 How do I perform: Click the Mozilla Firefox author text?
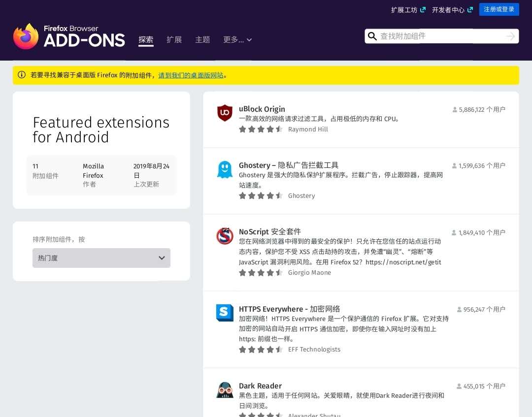point(93,171)
